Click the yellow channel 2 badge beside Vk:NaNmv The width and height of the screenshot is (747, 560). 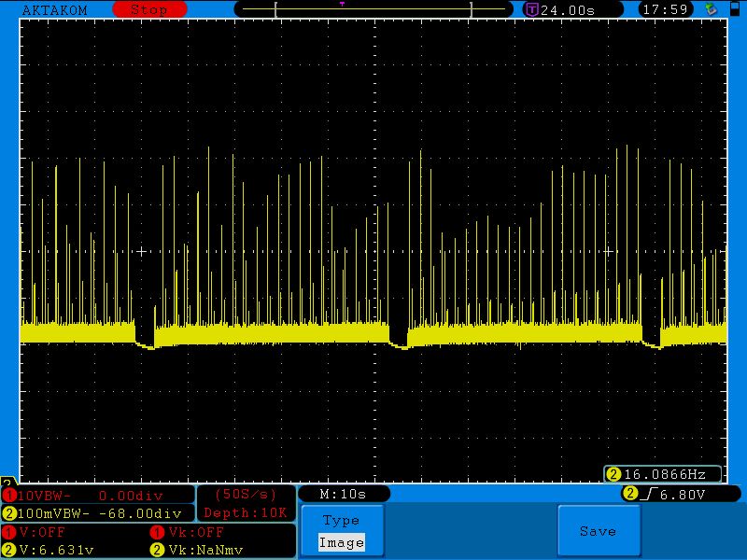[x=157, y=550]
